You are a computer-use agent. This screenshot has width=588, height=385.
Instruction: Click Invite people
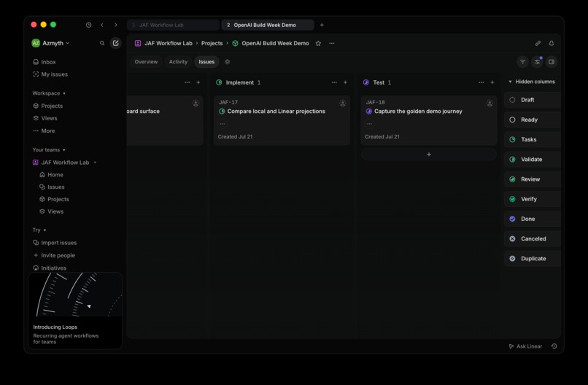click(55, 255)
